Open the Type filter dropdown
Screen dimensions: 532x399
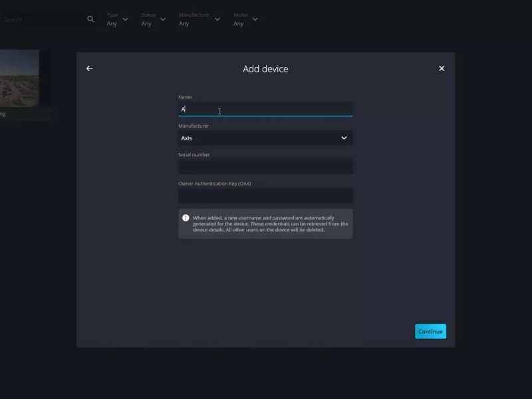(117, 19)
